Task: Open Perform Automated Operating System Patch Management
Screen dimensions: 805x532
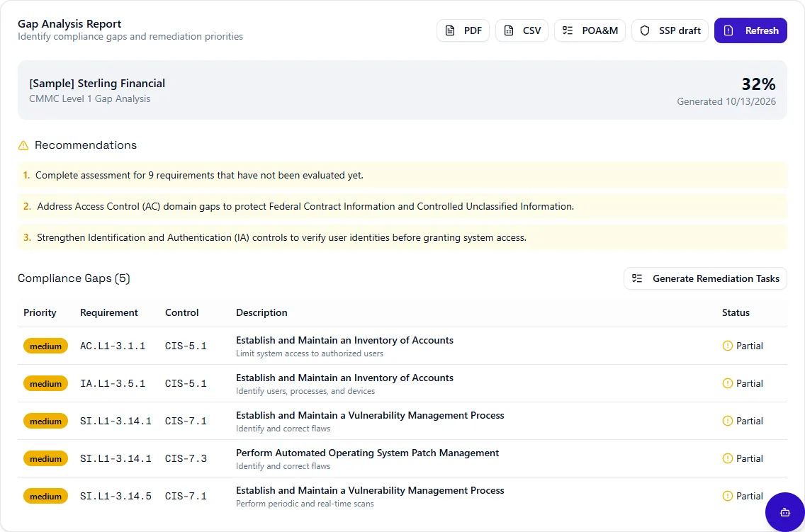Action: coord(367,453)
